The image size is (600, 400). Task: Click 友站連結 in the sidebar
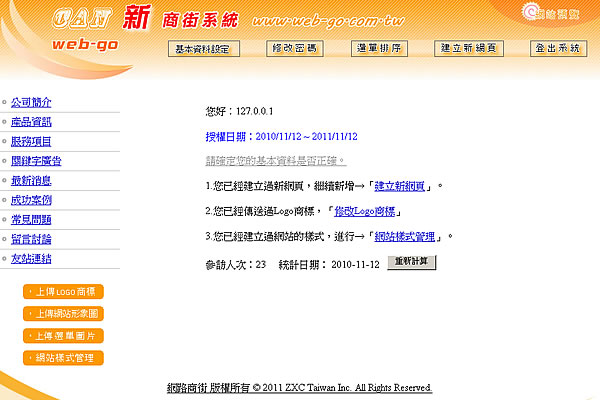31,259
